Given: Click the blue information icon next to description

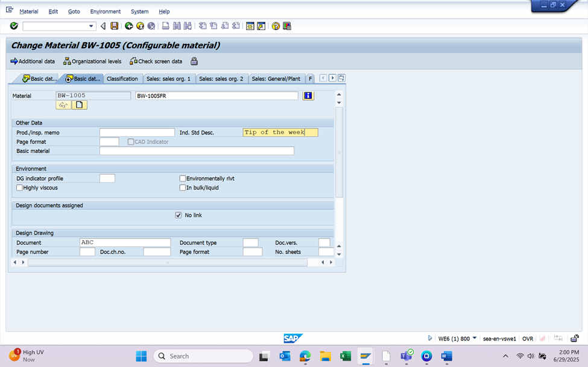Looking at the screenshot, I should (308, 96).
